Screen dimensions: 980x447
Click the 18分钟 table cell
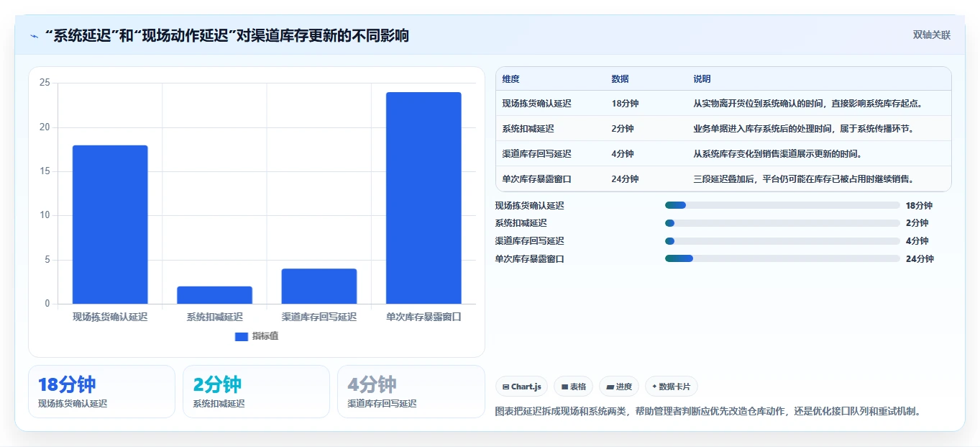[625, 104]
